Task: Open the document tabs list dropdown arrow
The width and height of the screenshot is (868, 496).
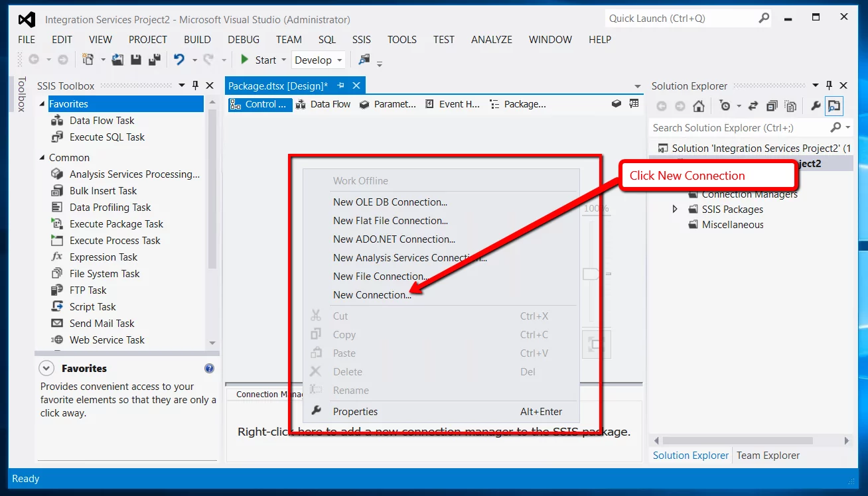Action: (x=638, y=86)
